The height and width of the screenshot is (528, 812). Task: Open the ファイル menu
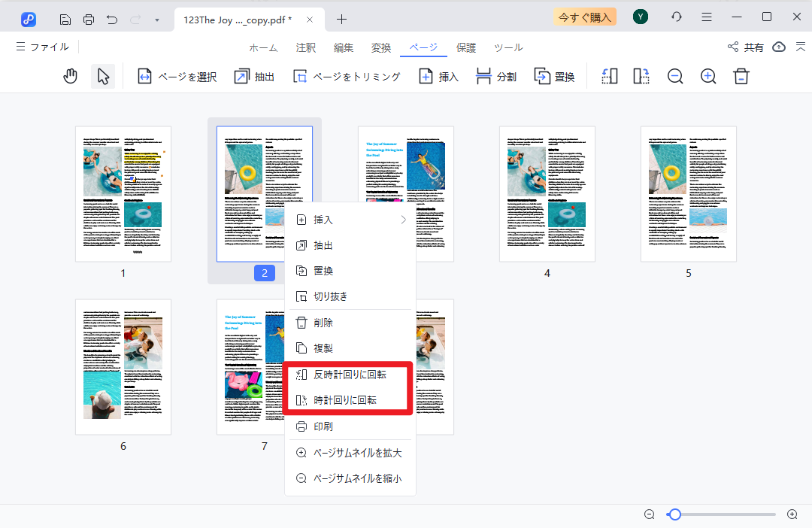click(42, 47)
